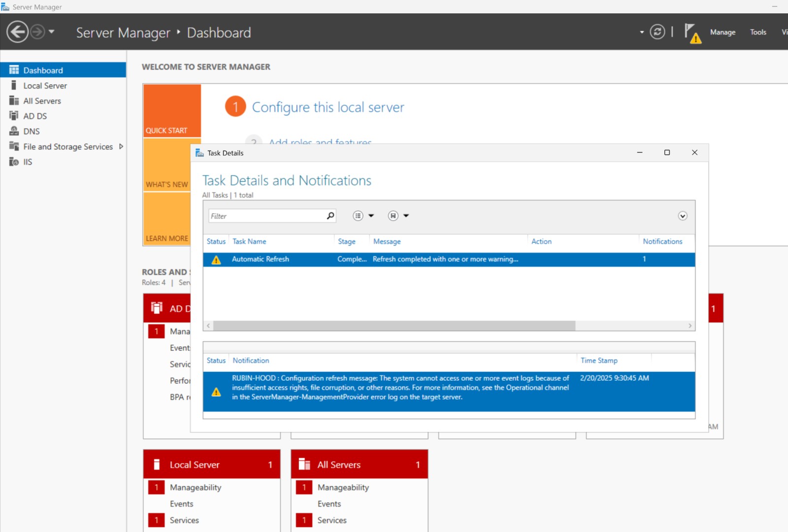Click the AD DS sidebar icon
Screen dimensions: 788x532
14,116
